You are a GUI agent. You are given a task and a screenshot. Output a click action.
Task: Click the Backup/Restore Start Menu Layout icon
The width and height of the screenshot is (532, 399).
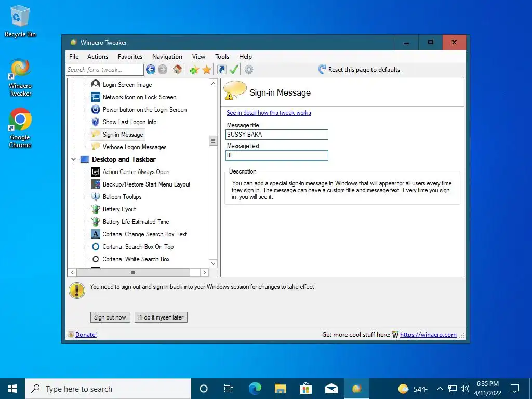click(96, 184)
